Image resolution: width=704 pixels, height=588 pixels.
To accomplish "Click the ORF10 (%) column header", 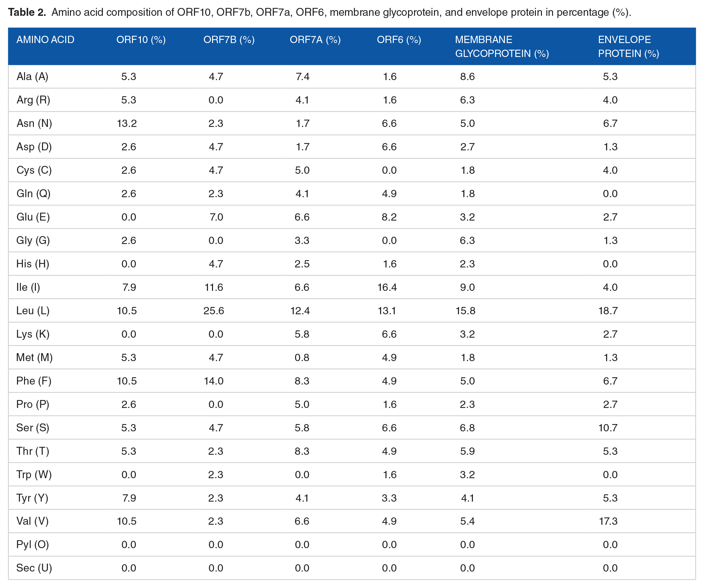I will [141, 40].
